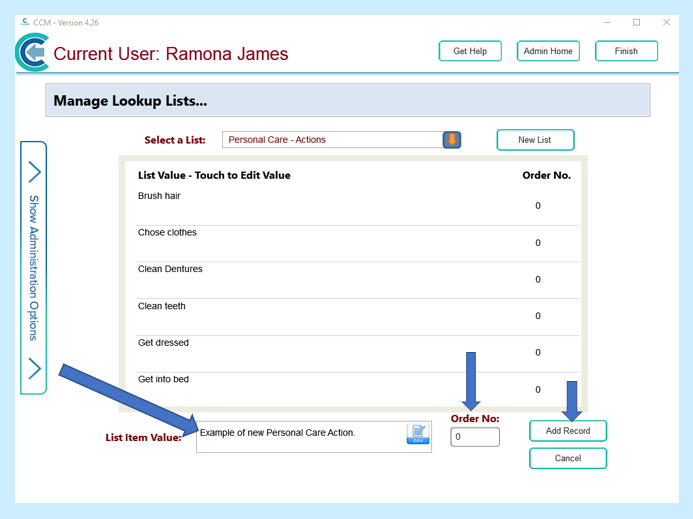Click the CCM back arrow logo
Image resolution: width=693 pixels, height=519 pixels.
pyautogui.click(x=32, y=52)
